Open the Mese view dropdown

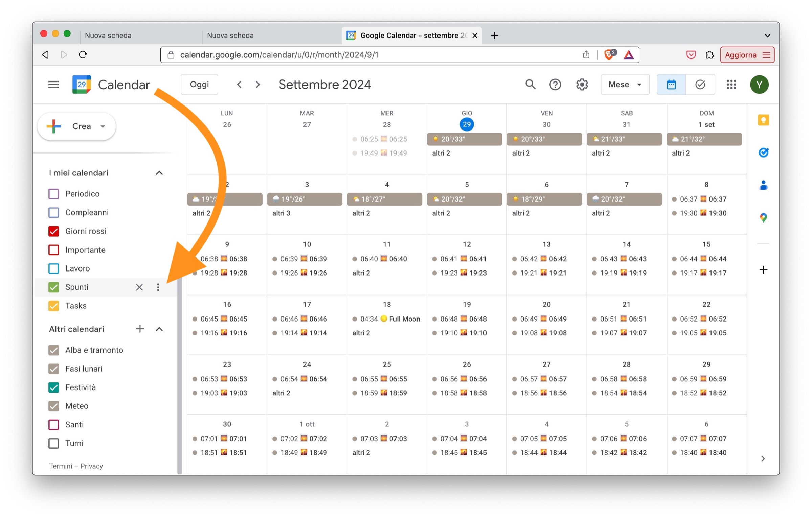coord(625,84)
